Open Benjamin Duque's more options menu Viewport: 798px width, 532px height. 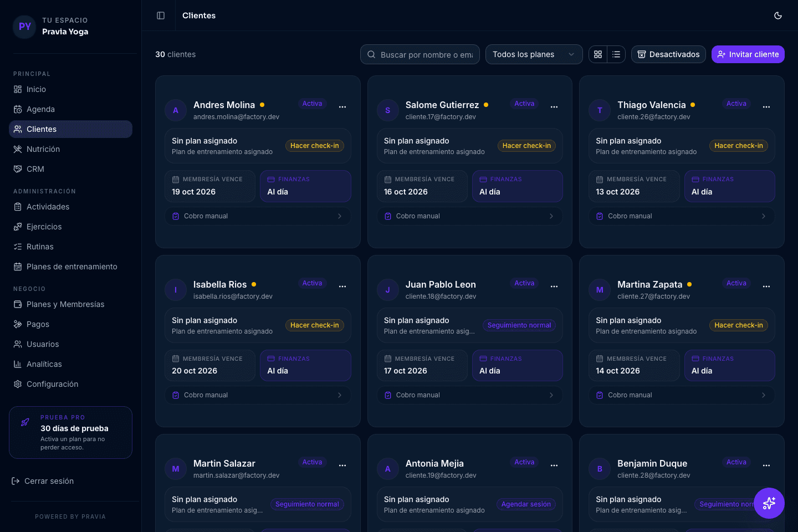[766, 465]
